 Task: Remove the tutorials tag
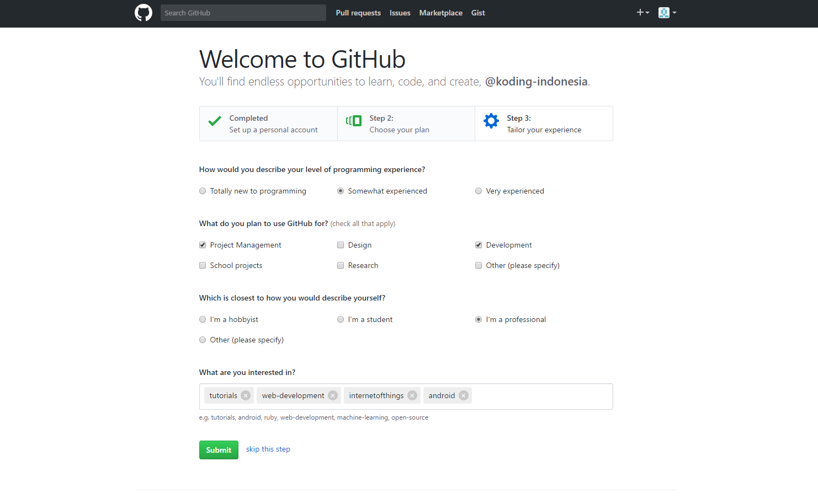tap(246, 395)
